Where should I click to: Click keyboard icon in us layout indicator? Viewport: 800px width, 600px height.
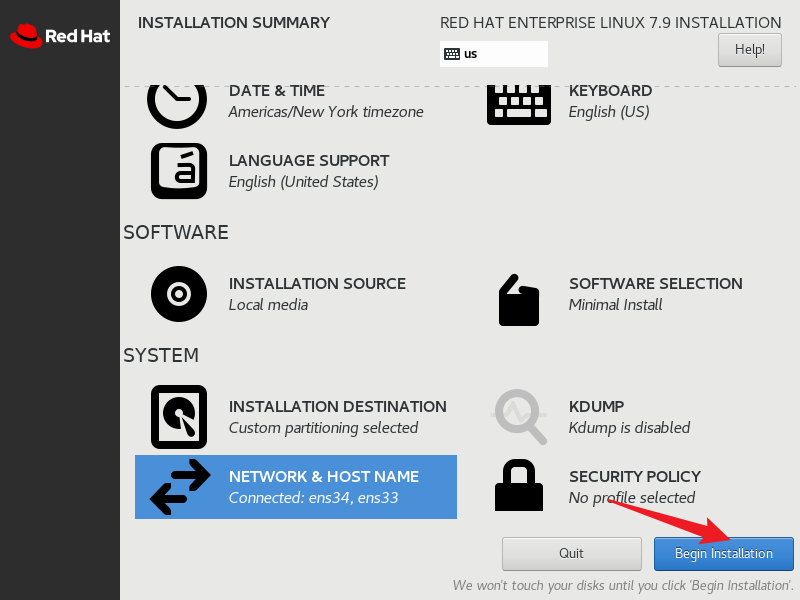click(452, 54)
